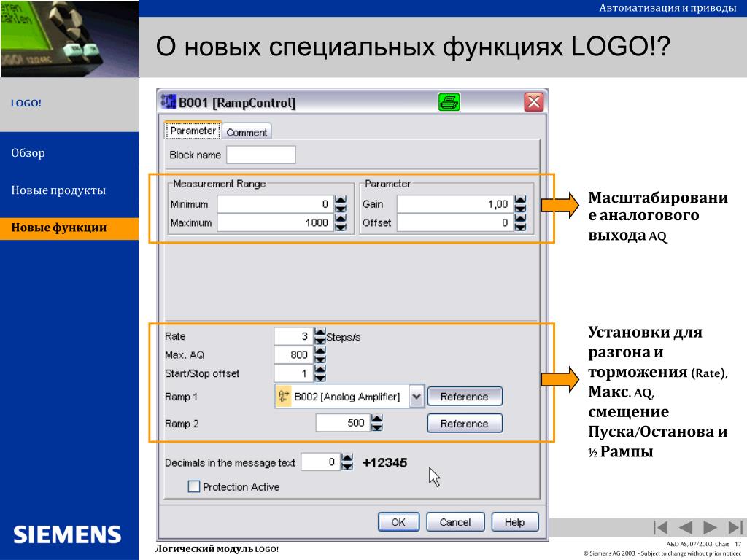Viewport: 747px width, 560px height.
Task: Increase Gain with up arrow
Action: [520, 200]
